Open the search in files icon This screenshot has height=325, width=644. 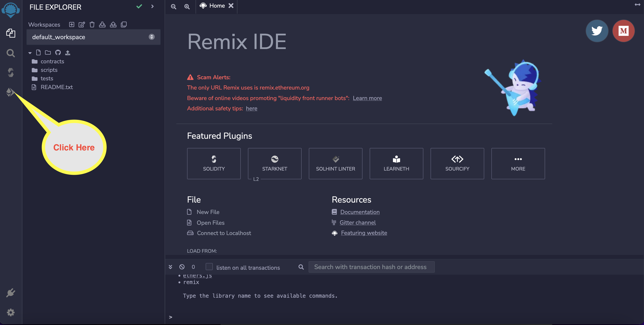(11, 53)
